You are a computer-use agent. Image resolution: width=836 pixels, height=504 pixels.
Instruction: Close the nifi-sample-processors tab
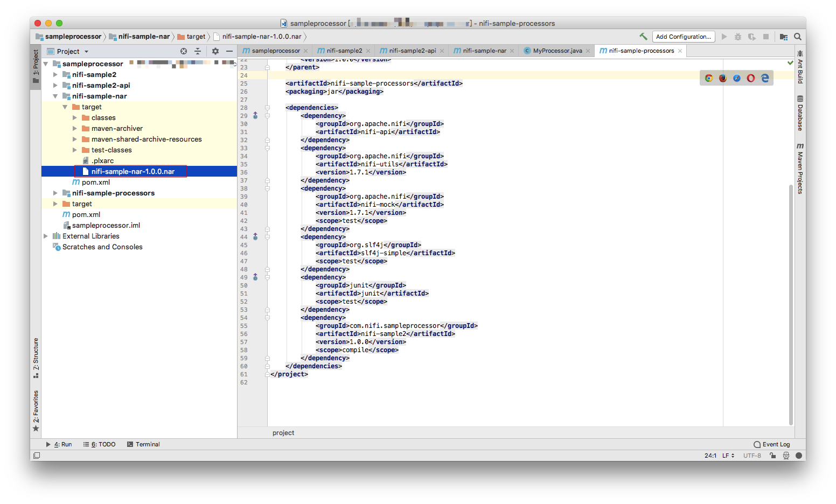coord(680,51)
